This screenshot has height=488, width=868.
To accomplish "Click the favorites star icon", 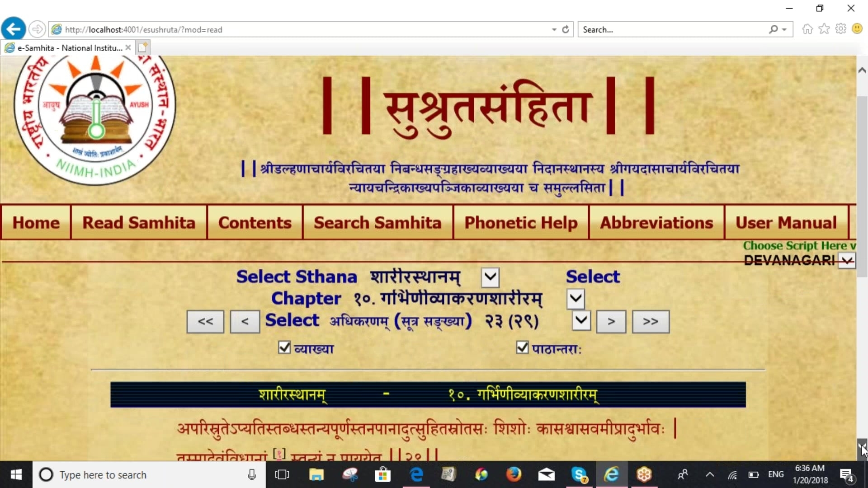I will coord(824,29).
